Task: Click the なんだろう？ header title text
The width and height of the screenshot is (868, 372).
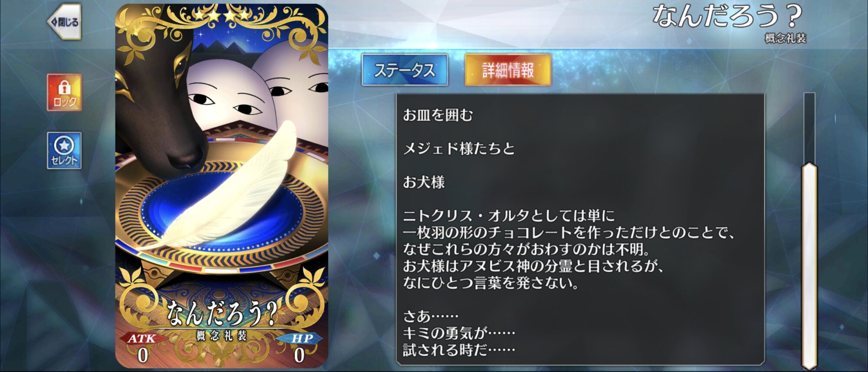Action: [727, 16]
